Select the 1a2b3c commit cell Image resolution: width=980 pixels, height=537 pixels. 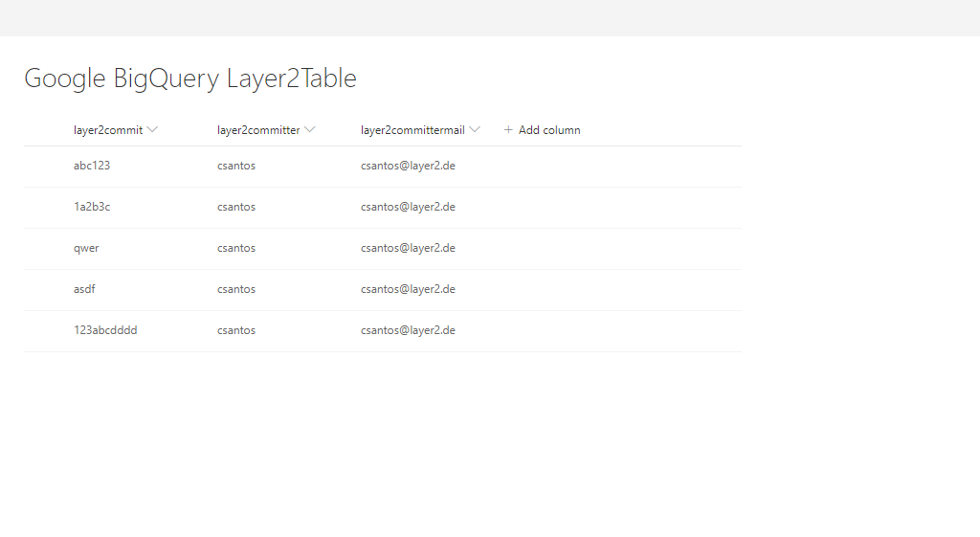click(x=92, y=207)
